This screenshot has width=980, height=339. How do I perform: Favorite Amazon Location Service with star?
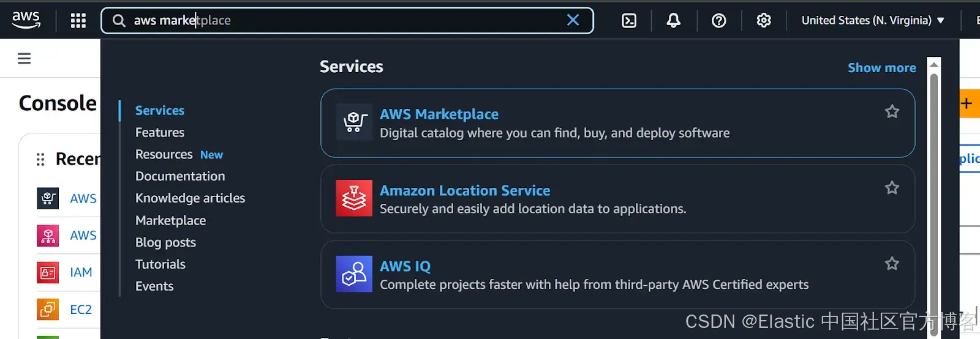(x=892, y=188)
